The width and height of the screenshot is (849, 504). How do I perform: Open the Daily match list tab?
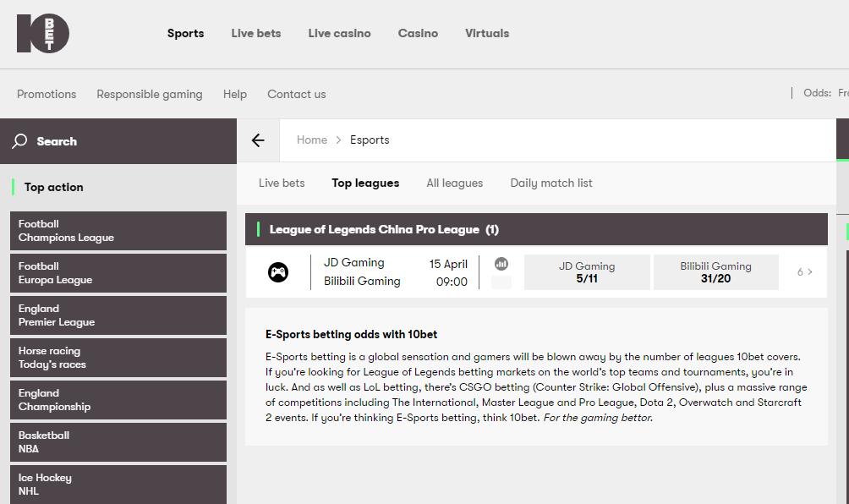click(550, 183)
